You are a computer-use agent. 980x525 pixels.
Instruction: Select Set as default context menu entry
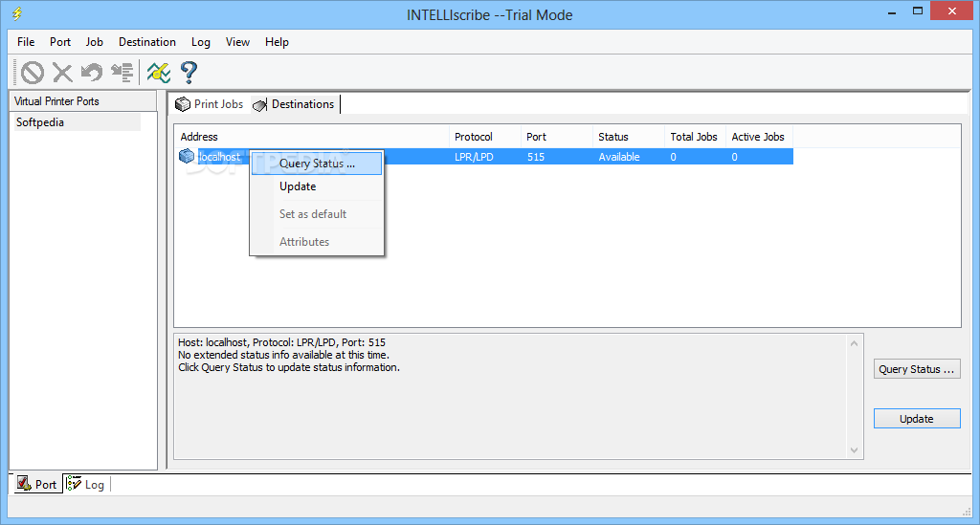click(x=317, y=214)
